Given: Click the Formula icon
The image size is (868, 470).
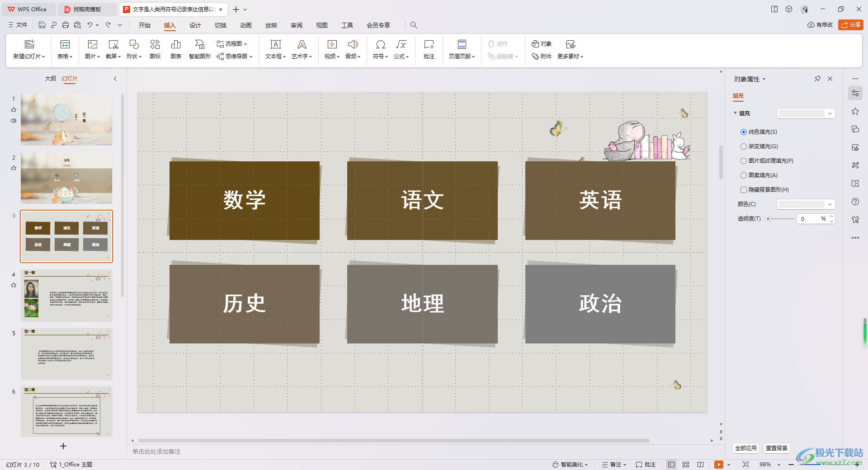Looking at the screenshot, I should click(x=401, y=44).
